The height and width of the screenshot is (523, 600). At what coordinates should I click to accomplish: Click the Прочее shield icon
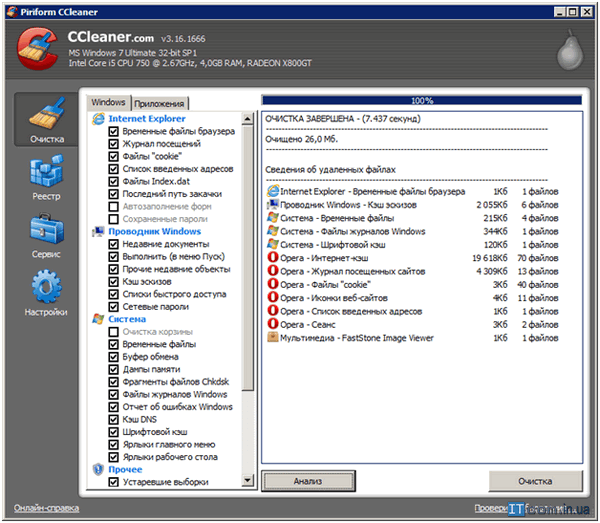(x=98, y=469)
